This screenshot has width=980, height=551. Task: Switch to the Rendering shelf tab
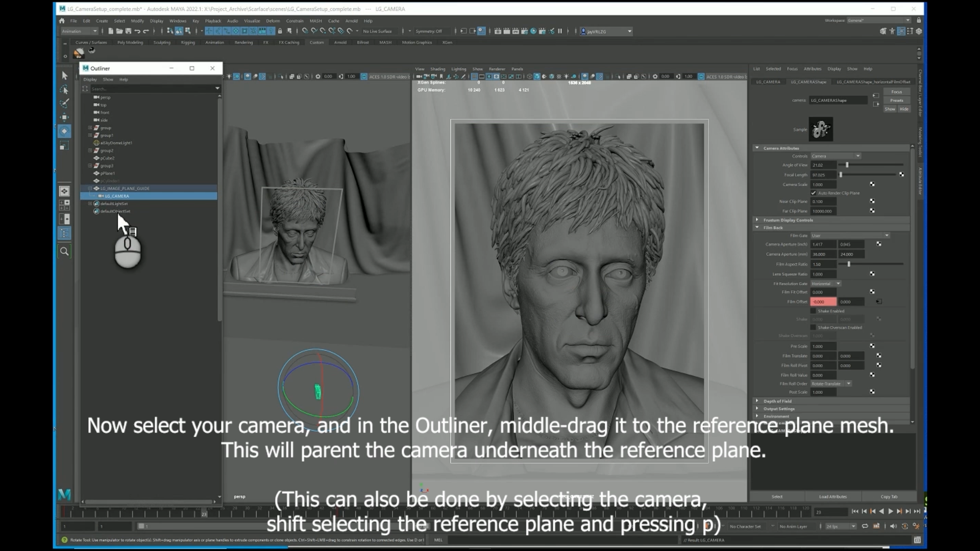(243, 42)
